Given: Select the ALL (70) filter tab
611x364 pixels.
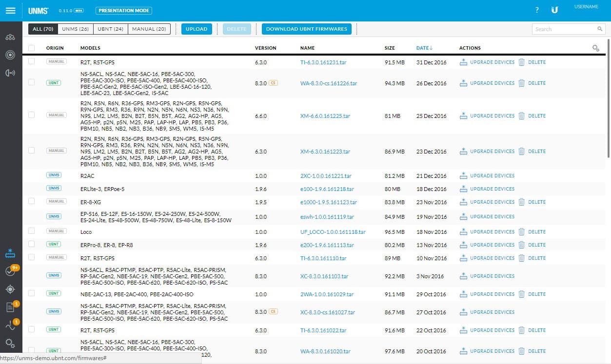Looking at the screenshot, I should click(x=43, y=29).
